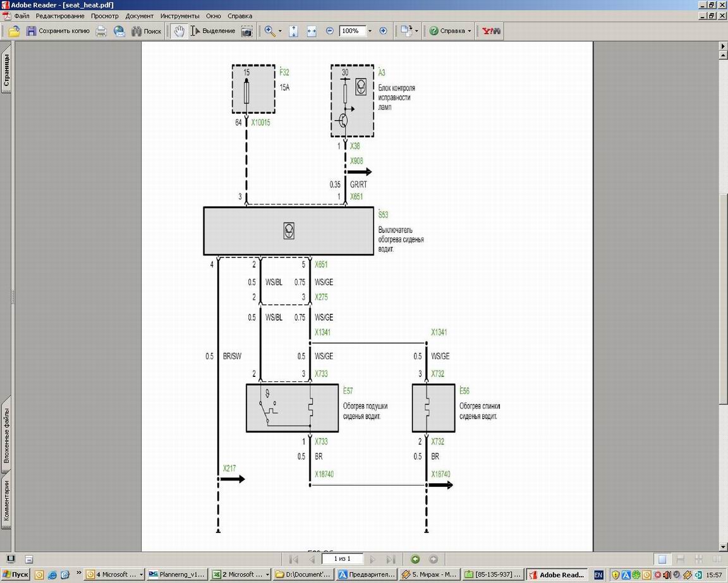The width and height of the screenshot is (728, 583).
Task: Click the Print icon in toolbar
Action: coord(101,31)
